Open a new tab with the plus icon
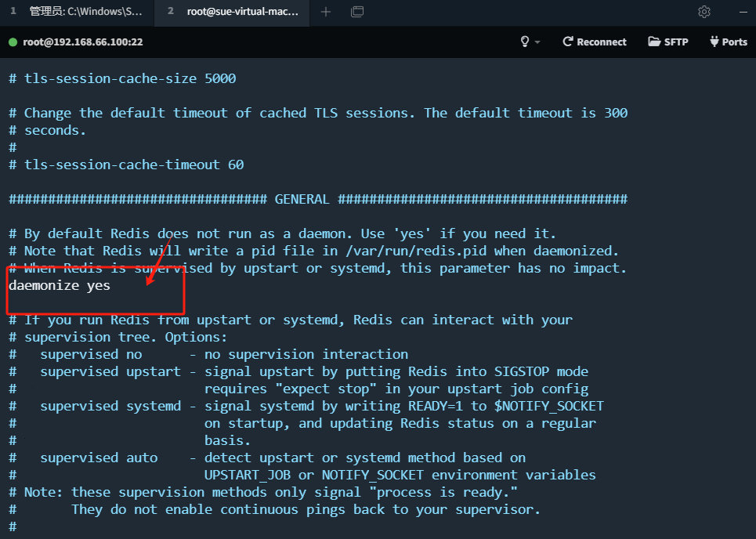The image size is (756, 539). (326, 12)
